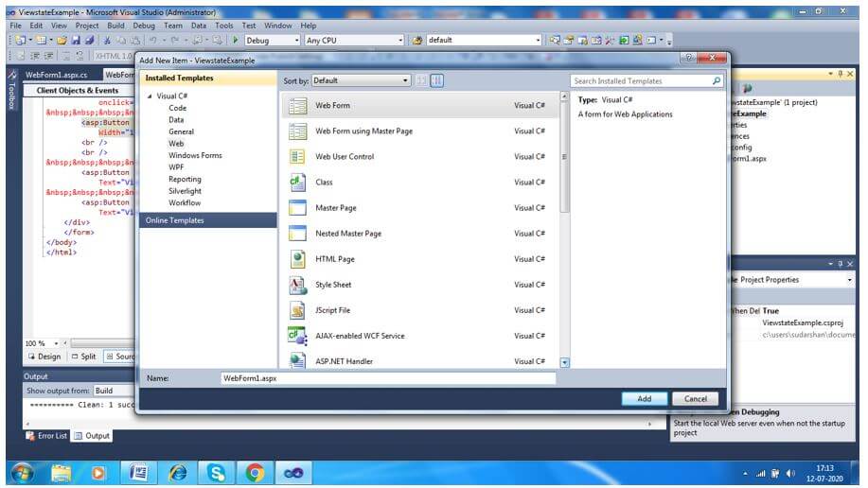Open the Tools menu
Screen dimensions: 868x488
[x=224, y=26]
